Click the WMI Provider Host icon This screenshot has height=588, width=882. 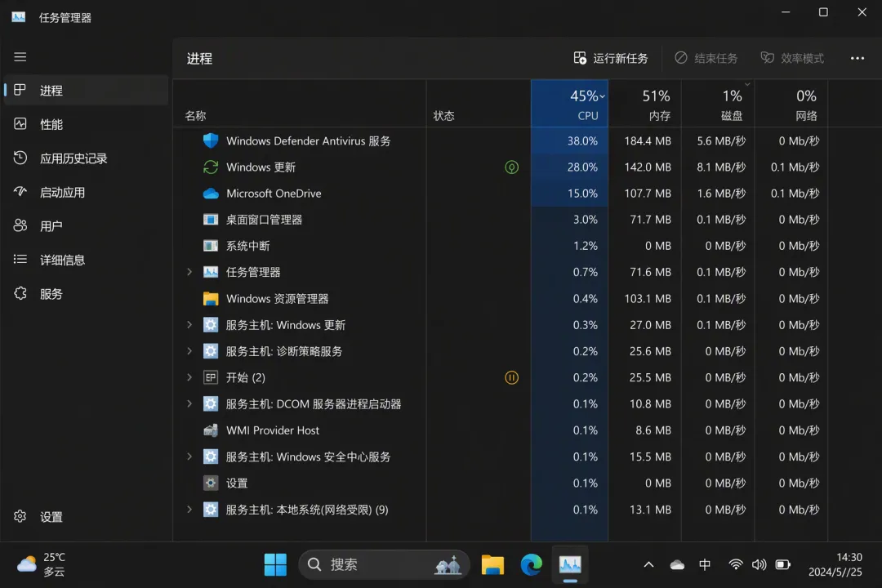pyautogui.click(x=211, y=430)
